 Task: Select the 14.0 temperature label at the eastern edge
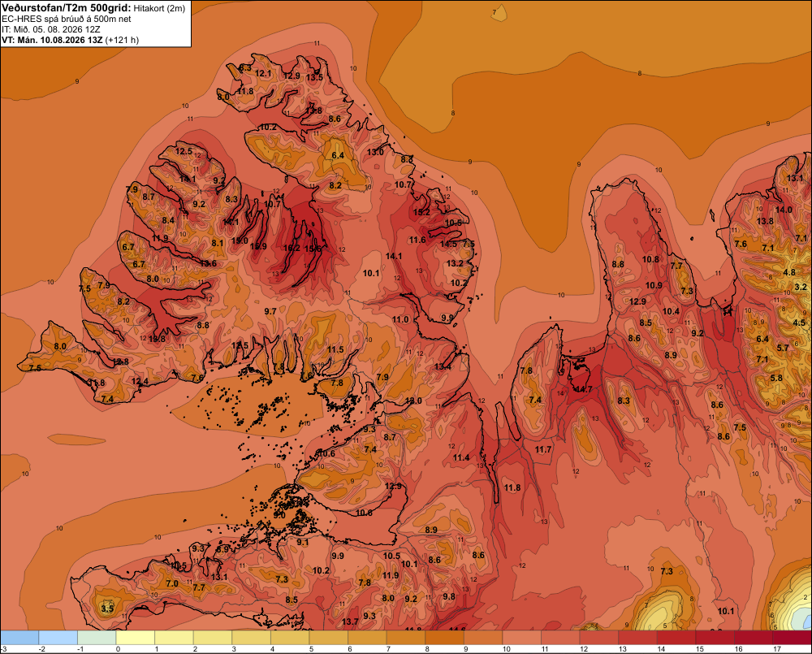coord(784,210)
